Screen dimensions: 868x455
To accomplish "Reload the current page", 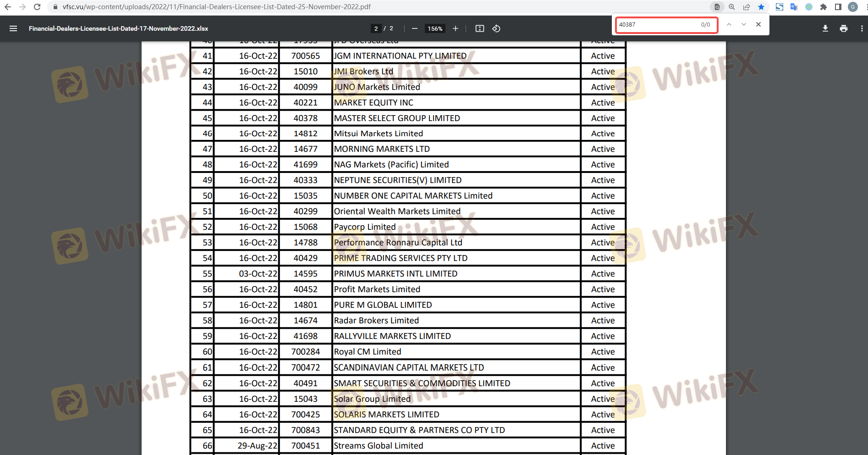I will tap(37, 7).
